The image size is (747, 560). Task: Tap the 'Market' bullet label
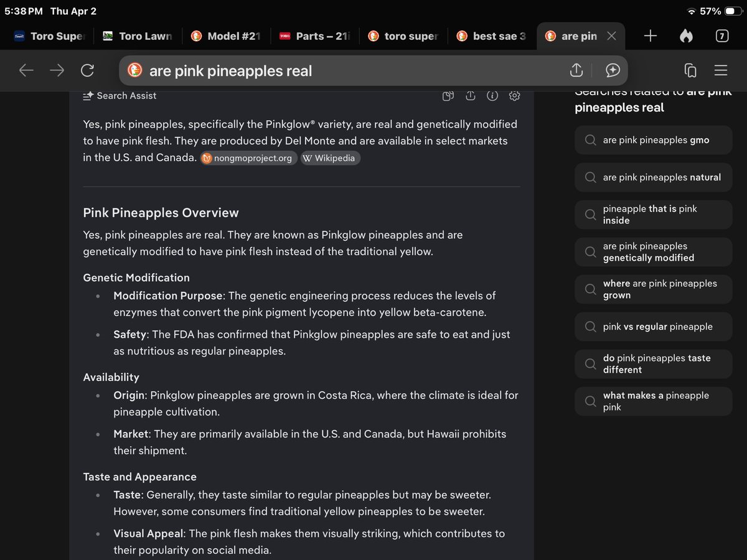tap(131, 434)
